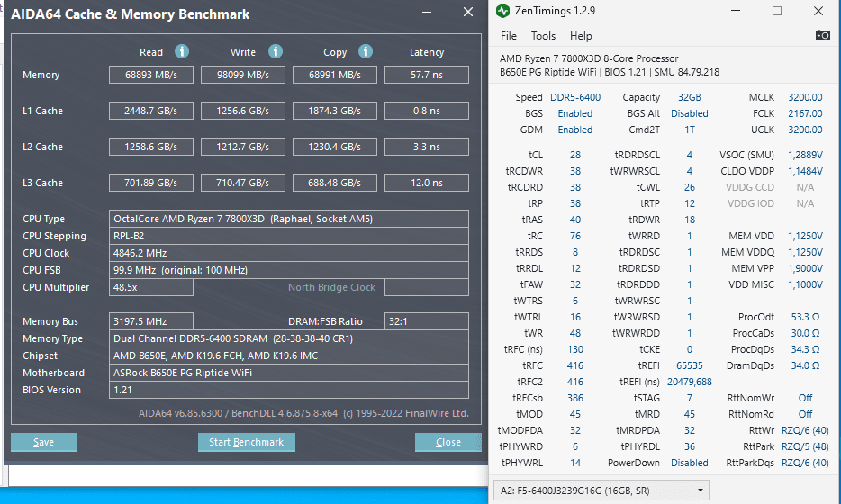Click the L2 Cache latency 3.3 ns field

[427, 147]
